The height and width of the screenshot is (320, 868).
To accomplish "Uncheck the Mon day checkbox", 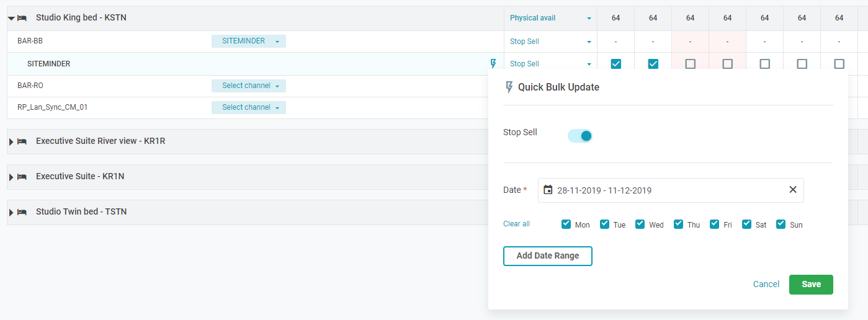I will pos(566,224).
